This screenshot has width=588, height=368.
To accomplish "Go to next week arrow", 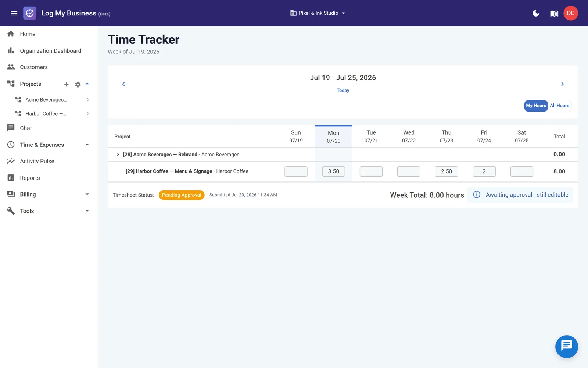I will click(x=562, y=84).
